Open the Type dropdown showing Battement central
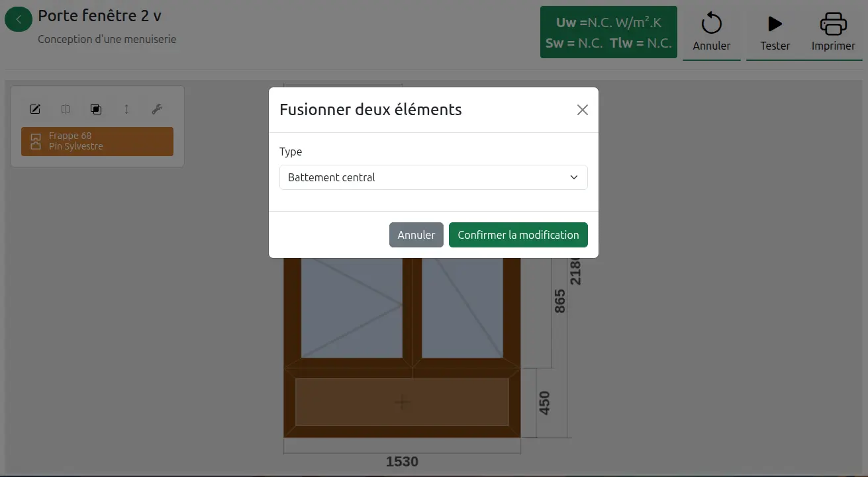The height and width of the screenshot is (477, 868). pos(433,177)
